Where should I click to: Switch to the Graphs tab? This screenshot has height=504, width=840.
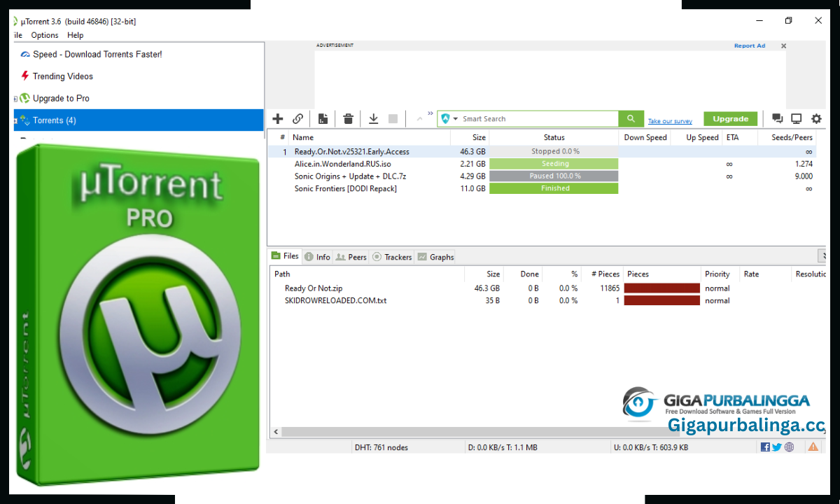[x=435, y=257]
